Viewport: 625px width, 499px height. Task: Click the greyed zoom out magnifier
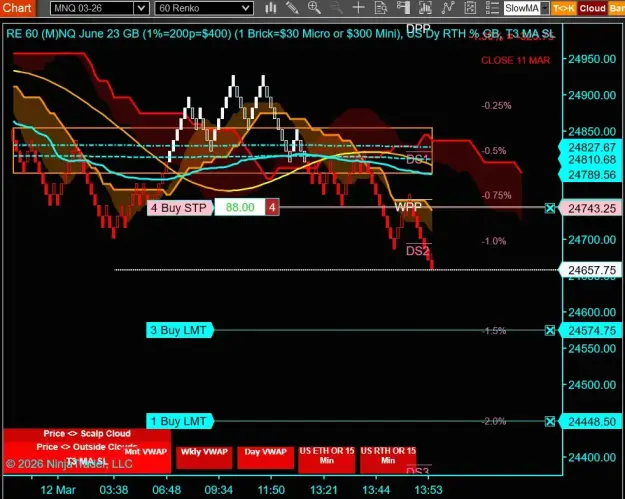tap(336, 8)
